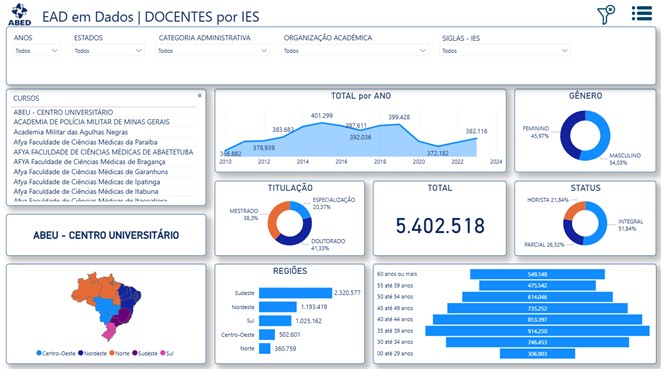Expand the CATEGORIA ADMINISTRATIVA dropdown

coord(213,51)
